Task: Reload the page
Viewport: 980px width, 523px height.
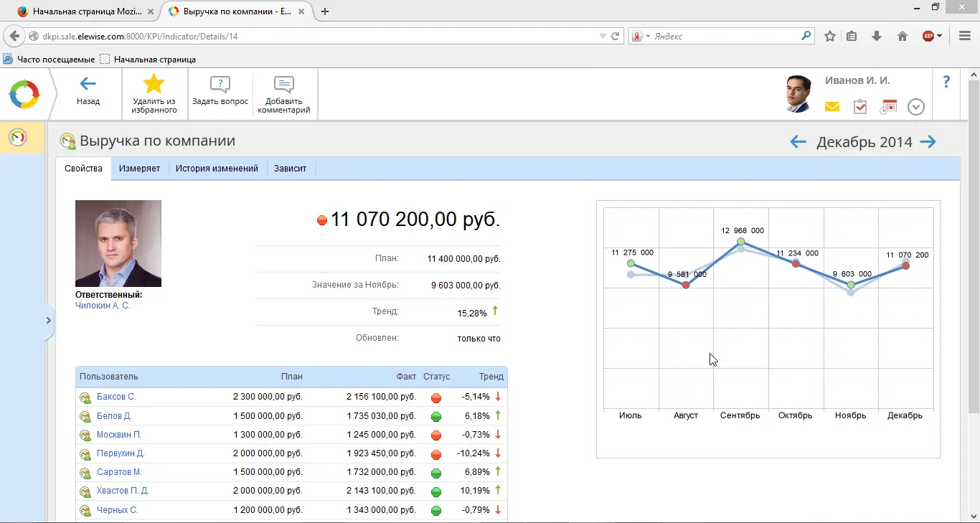Action: pyautogui.click(x=615, y=36)
